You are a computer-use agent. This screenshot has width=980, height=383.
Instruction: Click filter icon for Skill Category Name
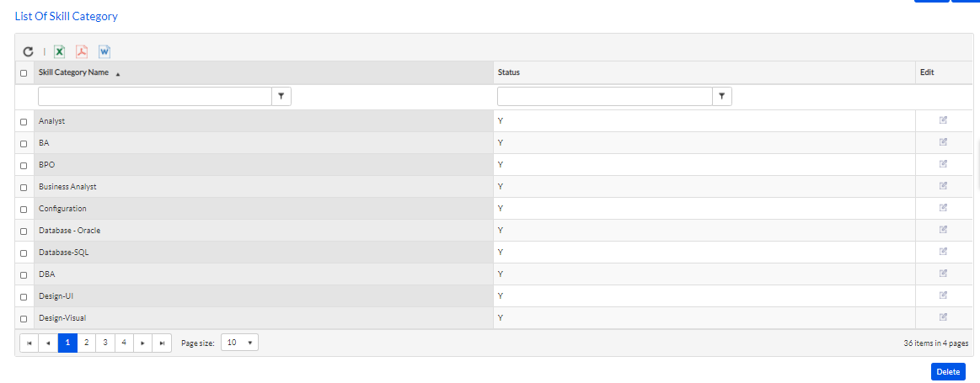(x=282, y=96)
